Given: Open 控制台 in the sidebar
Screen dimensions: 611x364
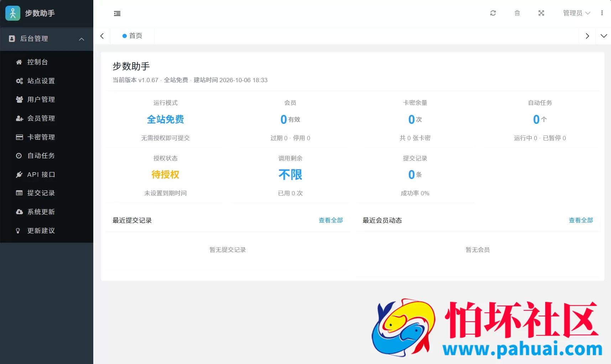Looking at the screenshot, I should (47, 62).
